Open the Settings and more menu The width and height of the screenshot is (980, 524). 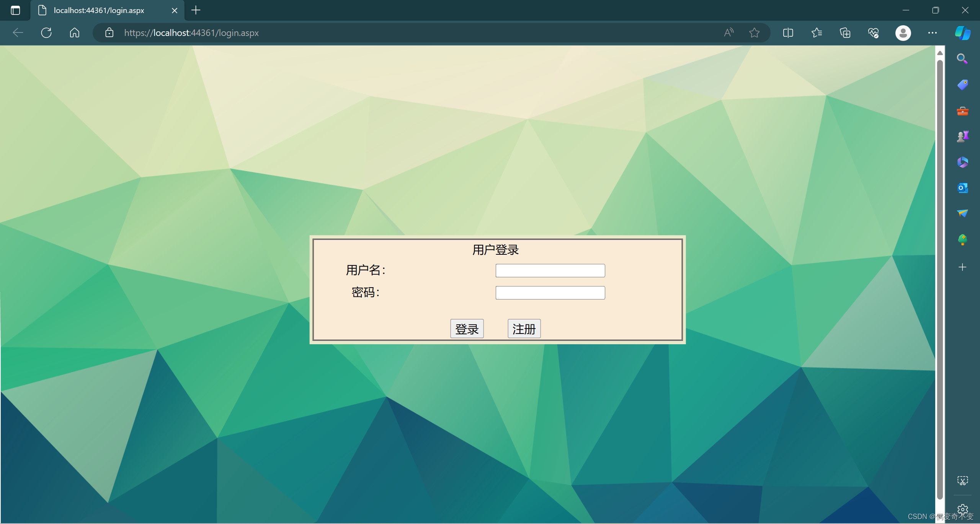coord(933,33)
